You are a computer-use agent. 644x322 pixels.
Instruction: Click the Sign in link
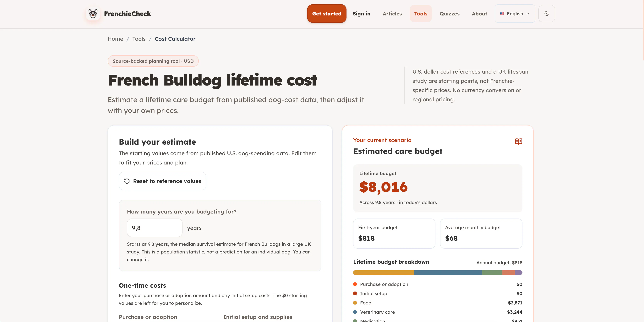pyautogui.click(x=361, y=14)
